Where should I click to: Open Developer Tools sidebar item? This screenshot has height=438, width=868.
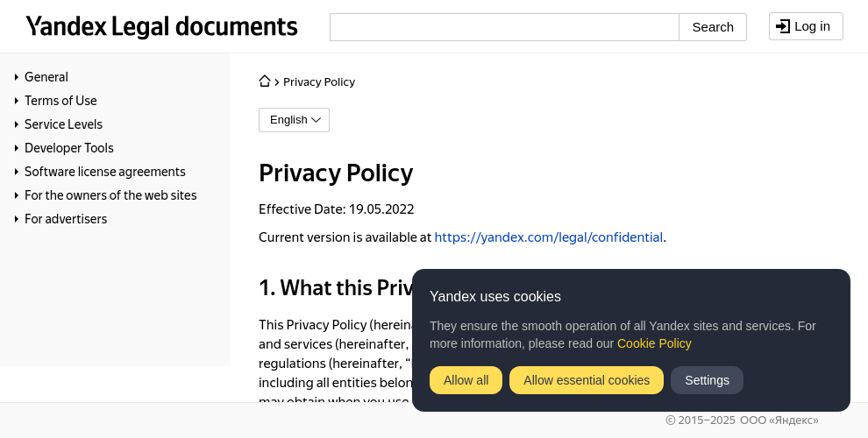(x=69, y=148)
